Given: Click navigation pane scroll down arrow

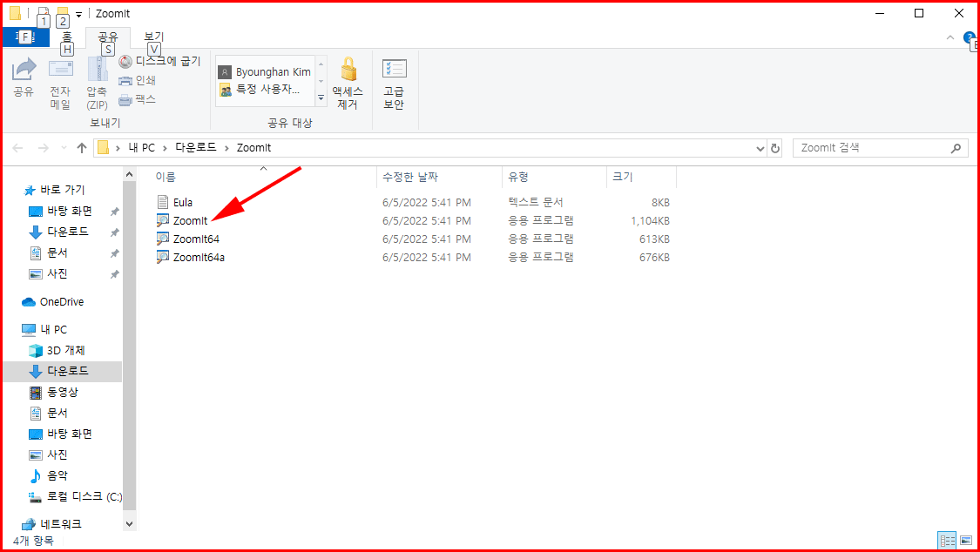Looking at the screenshot, I should (x=130, y=524).
